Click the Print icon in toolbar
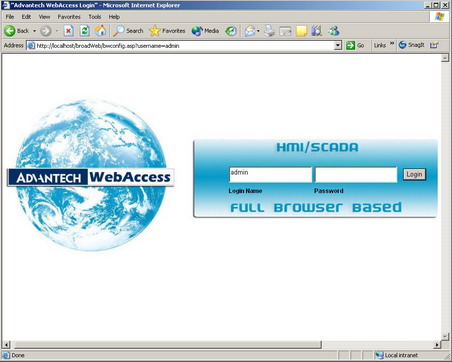 point(269,31)
